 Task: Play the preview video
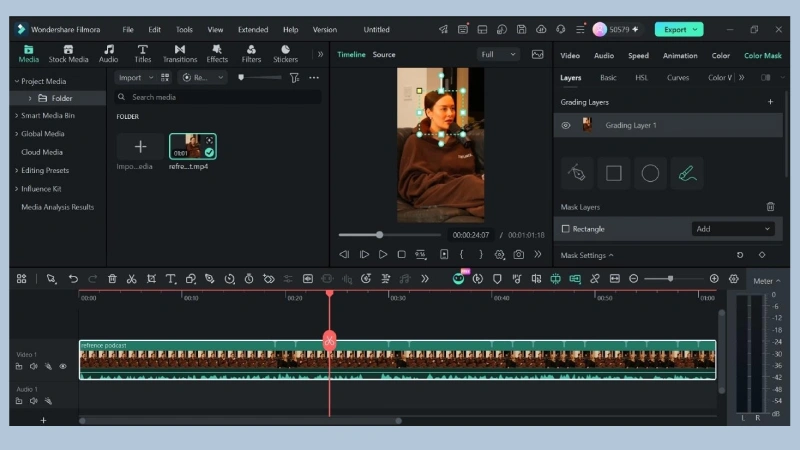[383, 254]
